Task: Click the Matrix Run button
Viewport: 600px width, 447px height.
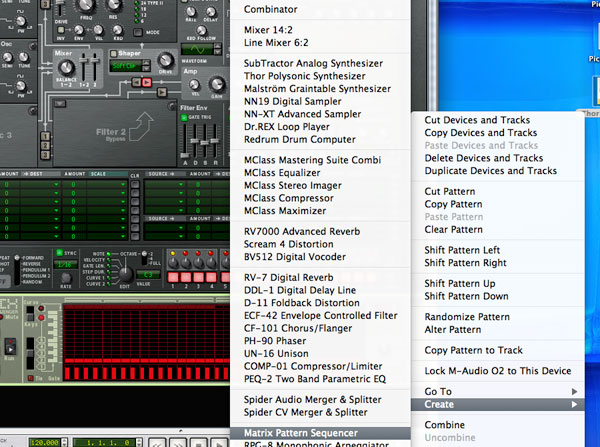Action: tap(10, 347)
